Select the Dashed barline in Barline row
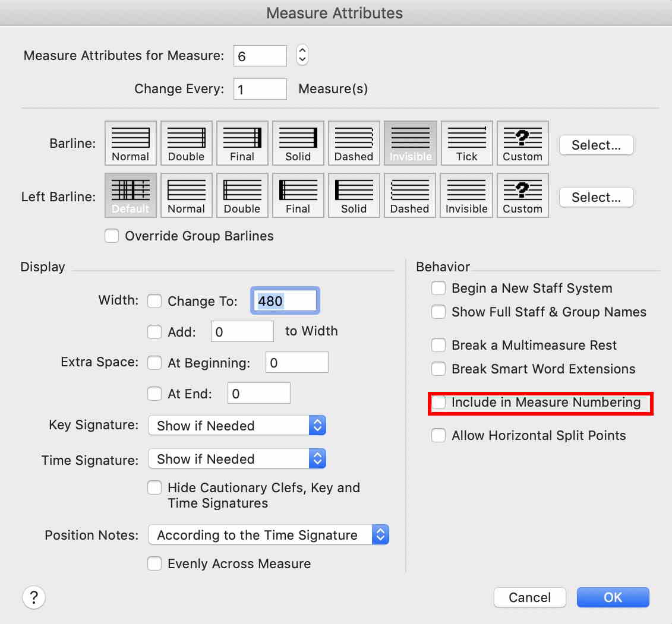The image size is (672, 624). (354, 143)
